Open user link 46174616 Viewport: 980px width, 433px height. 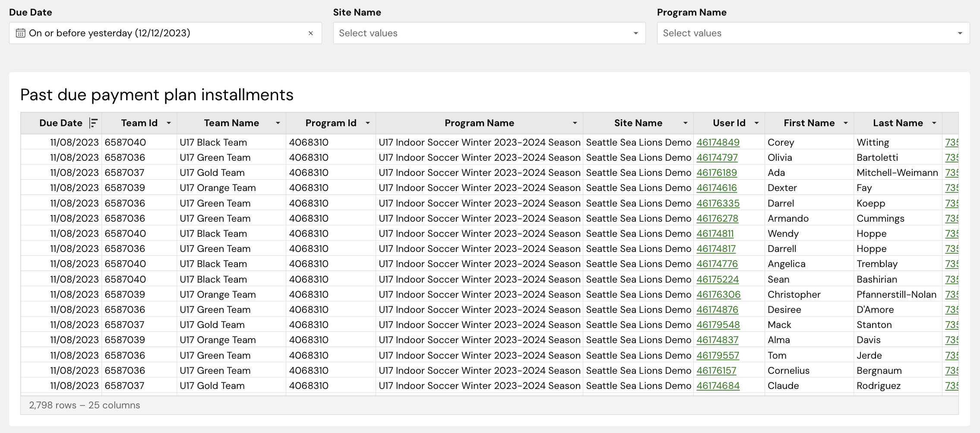pos(717,188)
